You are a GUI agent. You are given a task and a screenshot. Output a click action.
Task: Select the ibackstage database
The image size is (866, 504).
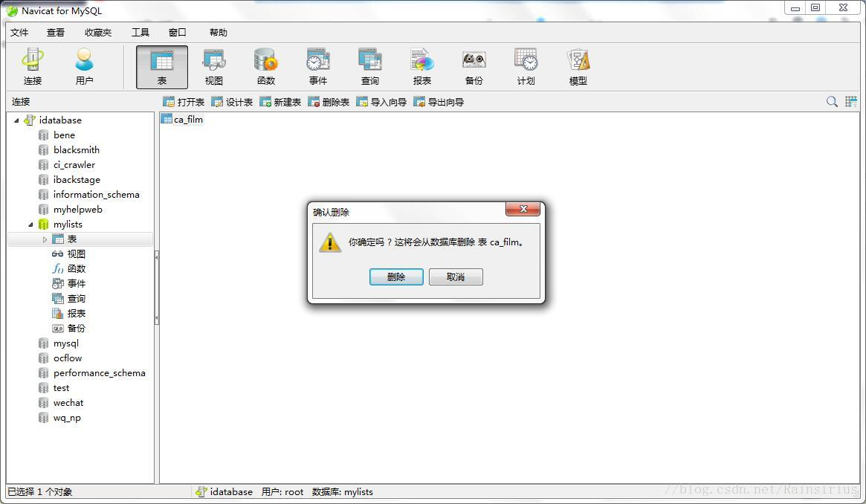pos(77,179)
